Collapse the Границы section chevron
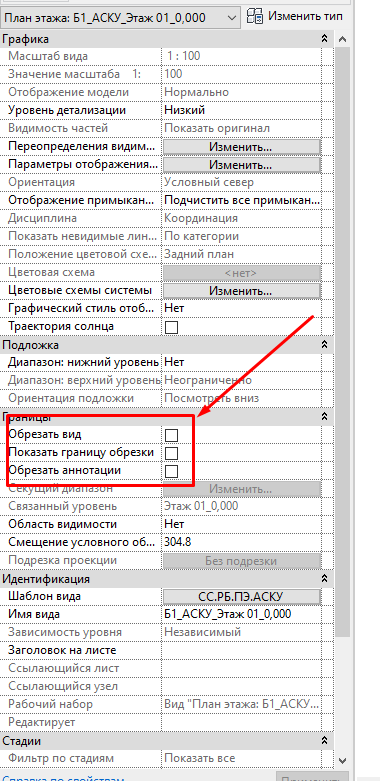The width and height of the screenshot is (380, 781). (324, 416)
